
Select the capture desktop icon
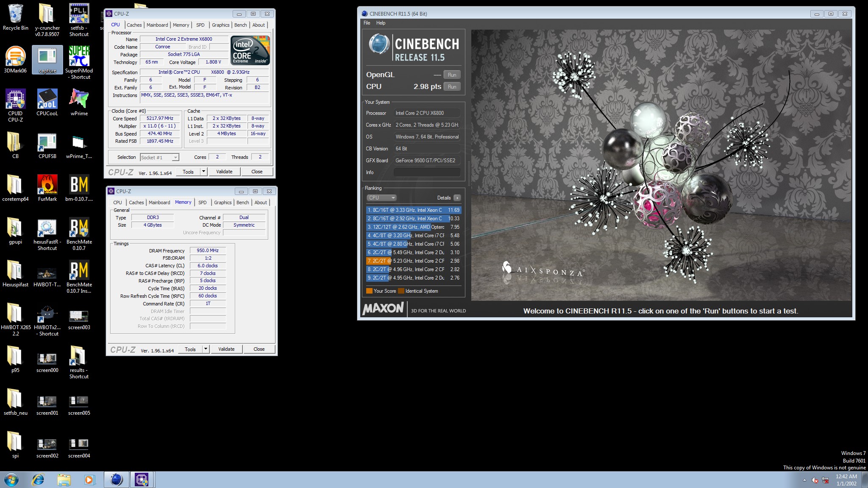pyautogui.click(x=47, y=60)
